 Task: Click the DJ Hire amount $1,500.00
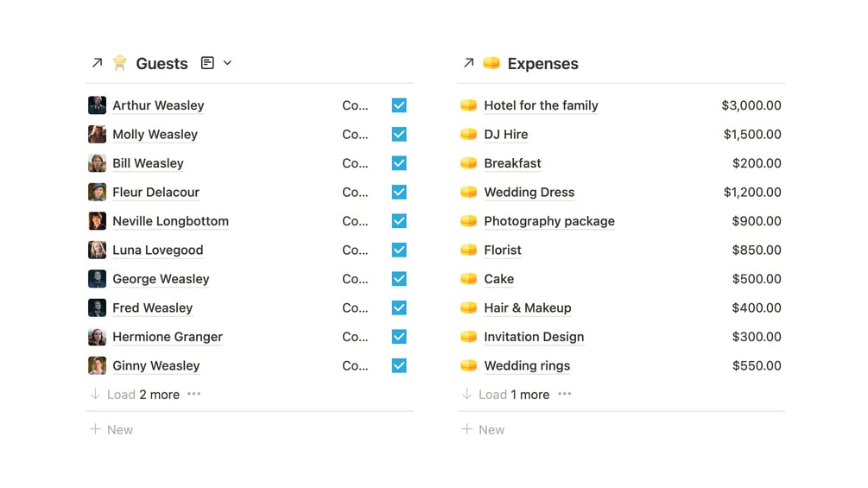tap(752, 135)
